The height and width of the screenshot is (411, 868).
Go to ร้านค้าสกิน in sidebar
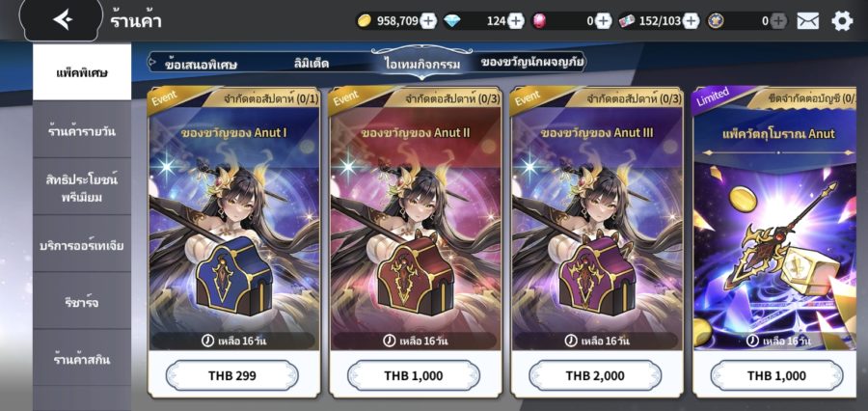pos(82,360)
